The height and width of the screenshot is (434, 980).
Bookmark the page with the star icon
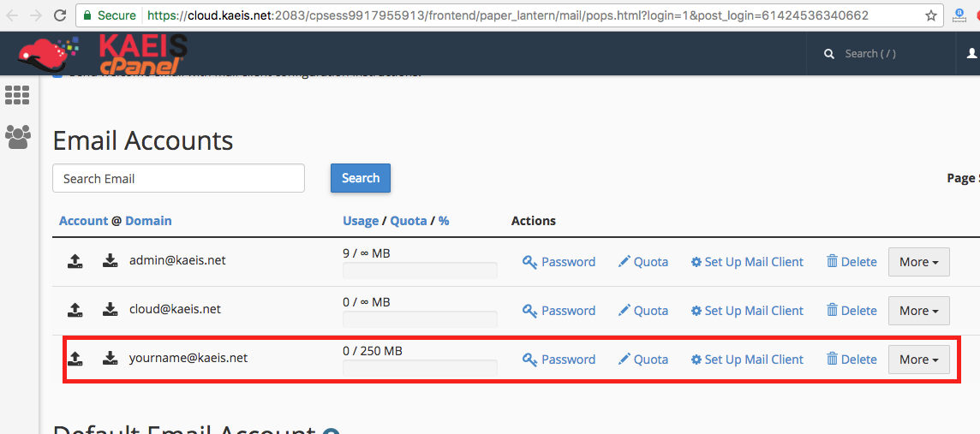tap(931, 15)
